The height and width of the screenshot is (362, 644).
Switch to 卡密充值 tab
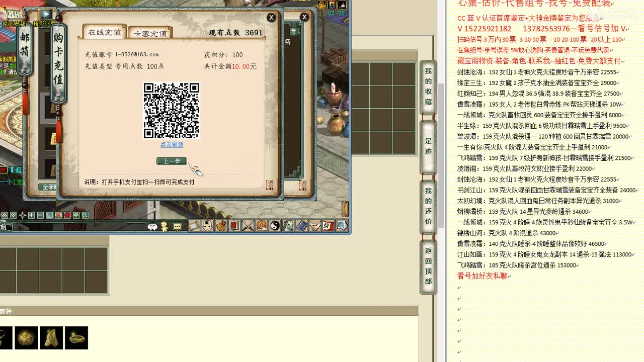150,33
